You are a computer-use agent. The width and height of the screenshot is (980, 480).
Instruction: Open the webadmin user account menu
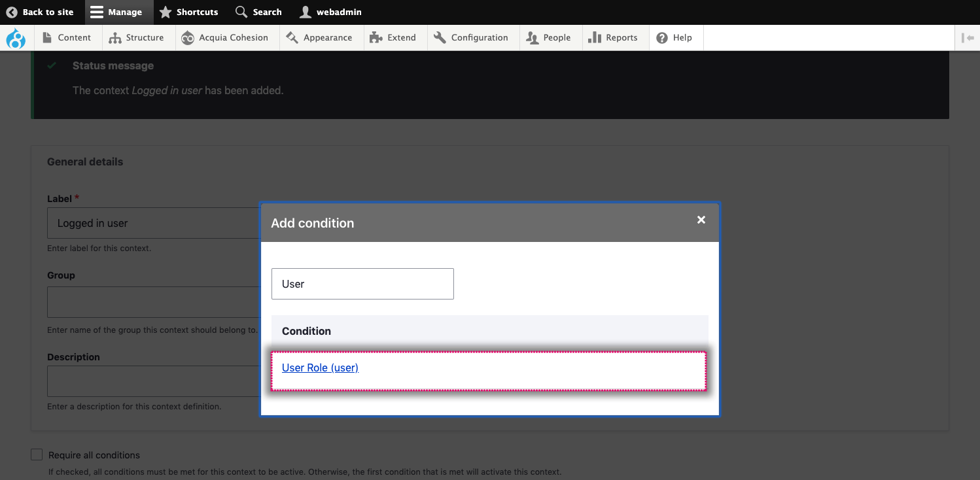coord(330,12)
